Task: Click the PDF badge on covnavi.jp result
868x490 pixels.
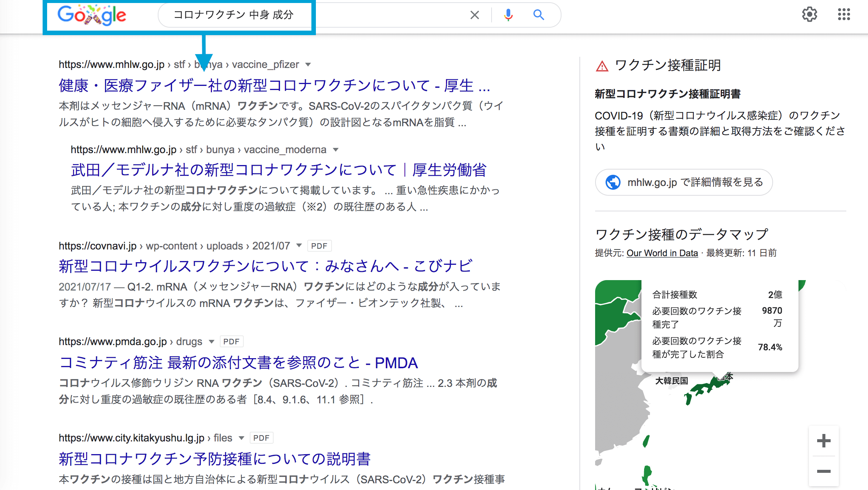Action: [319, 246]
